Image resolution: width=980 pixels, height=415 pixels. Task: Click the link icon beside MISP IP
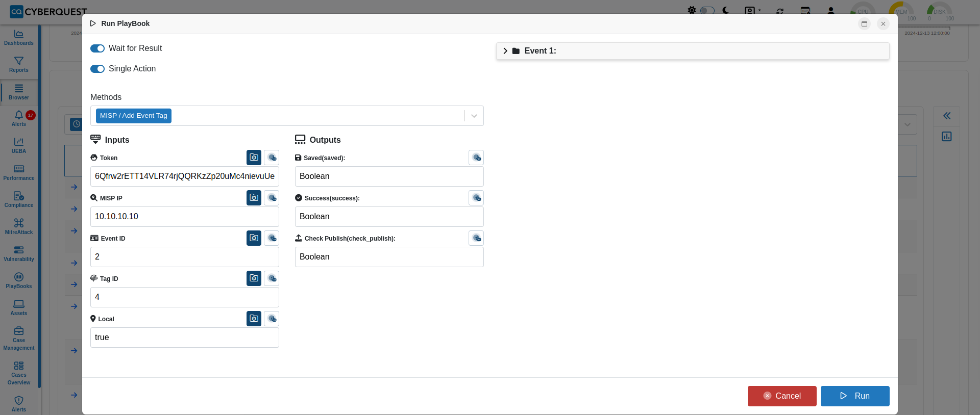pyautogui.click(x=272, y=198)
